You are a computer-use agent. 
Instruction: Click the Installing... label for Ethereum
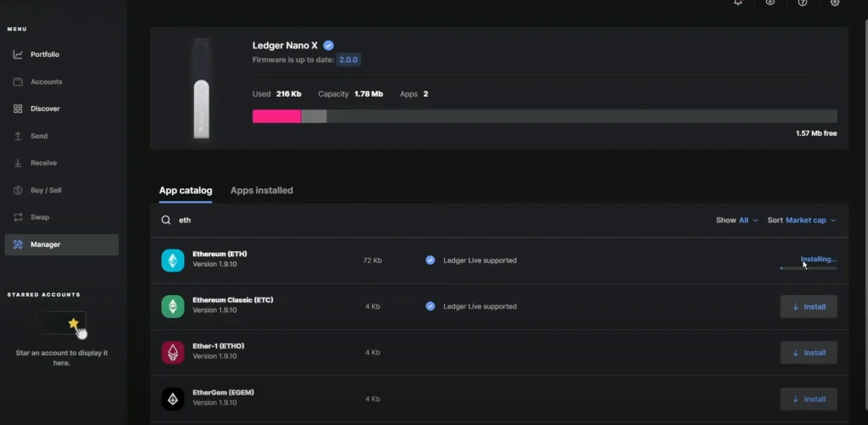tap(819, 259)
